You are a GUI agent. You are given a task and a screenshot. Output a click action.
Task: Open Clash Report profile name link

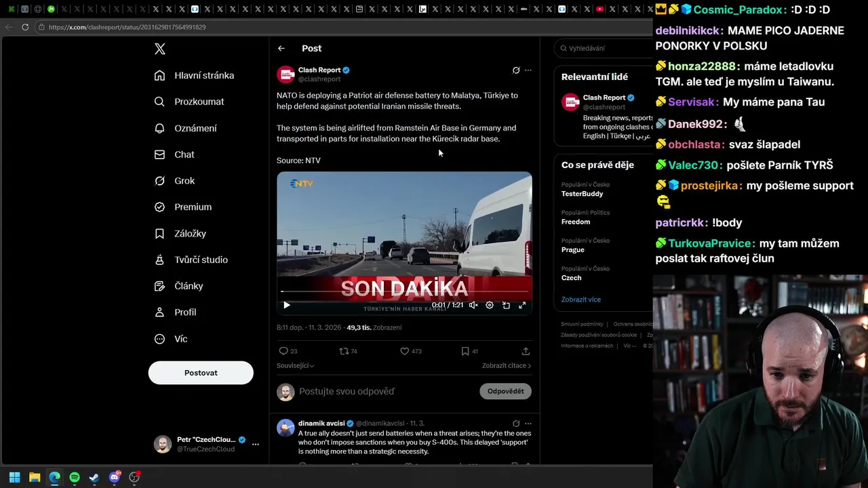(x=319, y=70)
